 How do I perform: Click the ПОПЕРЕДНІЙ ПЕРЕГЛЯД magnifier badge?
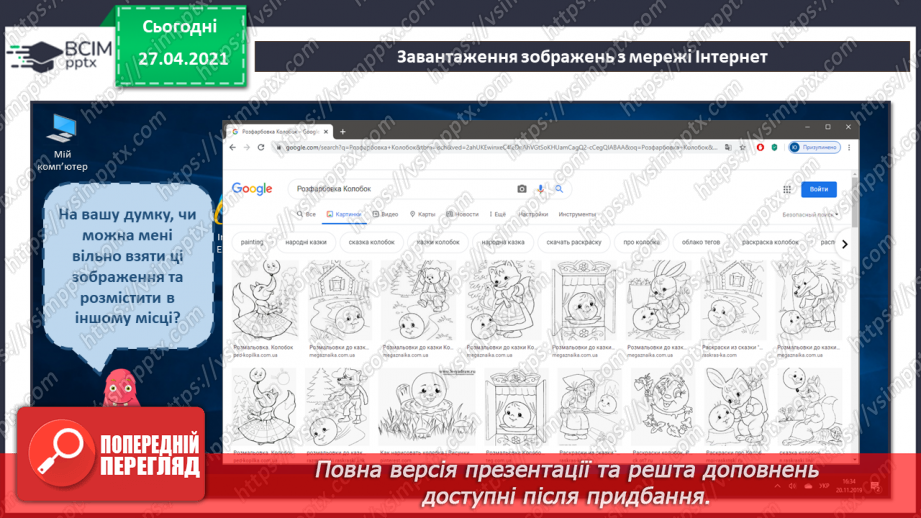click(110, 453)
